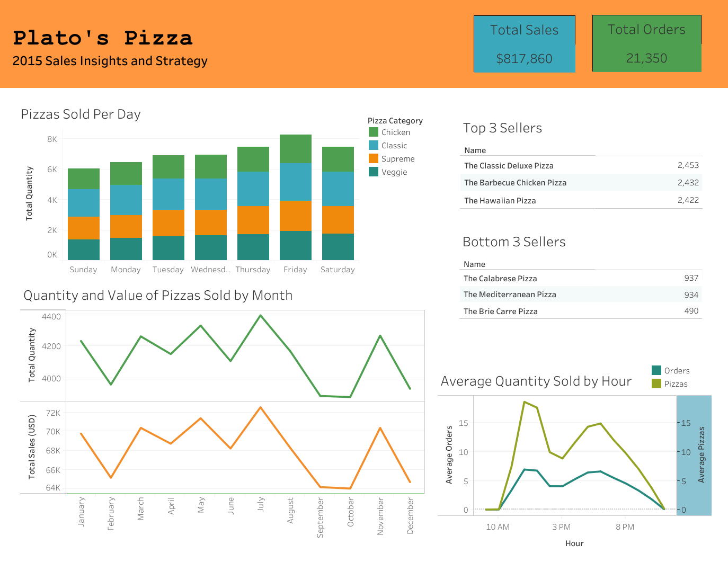This screenshot has height=562, width=728.
Task: Click the July peak on quantity line
Action: [261, 316]
